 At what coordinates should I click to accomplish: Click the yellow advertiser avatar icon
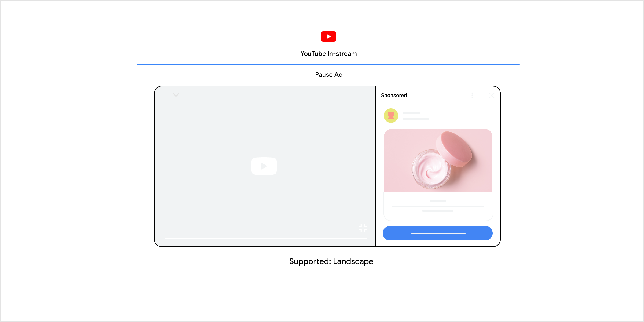pyautogui.click(x=391, y=116)
